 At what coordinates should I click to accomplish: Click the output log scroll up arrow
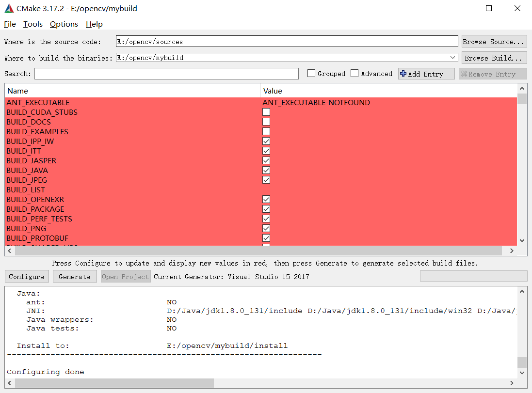coord(522,291)
